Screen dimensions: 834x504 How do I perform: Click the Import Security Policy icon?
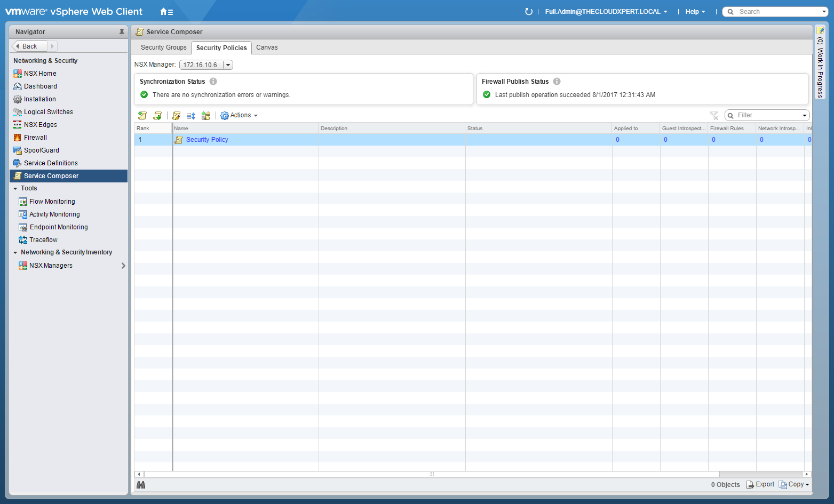pos(157,116)
